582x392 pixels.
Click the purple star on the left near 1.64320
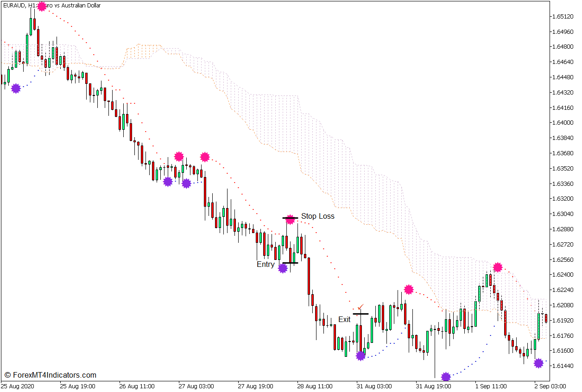pos(16,87)
